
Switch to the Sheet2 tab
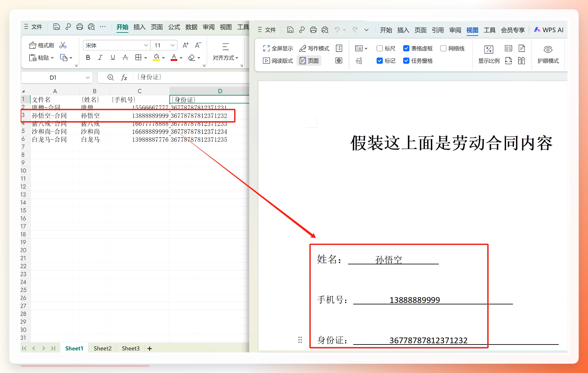coord(103,348)
